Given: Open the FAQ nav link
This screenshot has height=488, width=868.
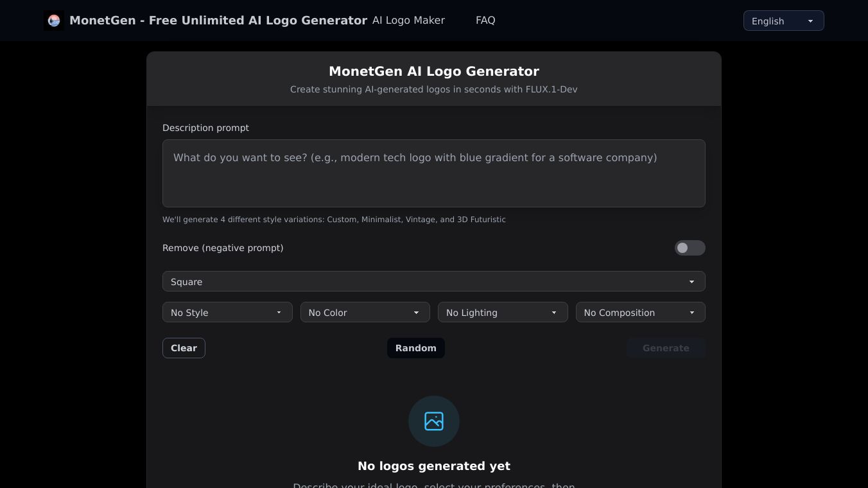Looking at the screenshot, I should 485,21.
